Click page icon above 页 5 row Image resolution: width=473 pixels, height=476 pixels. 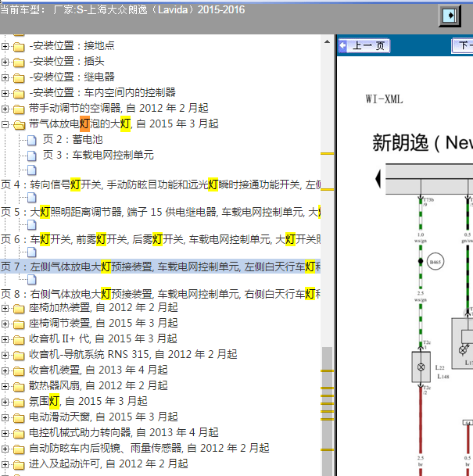click(x=31, y=198)
